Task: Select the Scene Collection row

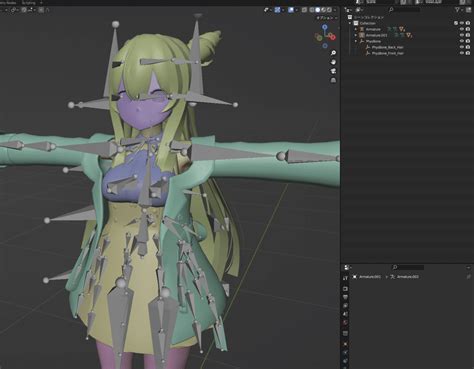Action: click(x=369, y=17)
